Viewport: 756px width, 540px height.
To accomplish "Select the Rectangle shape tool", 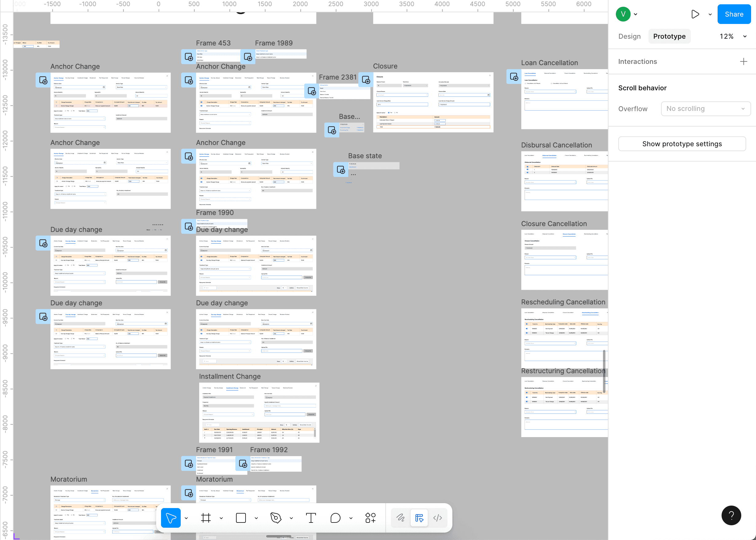I will point(240,518).
